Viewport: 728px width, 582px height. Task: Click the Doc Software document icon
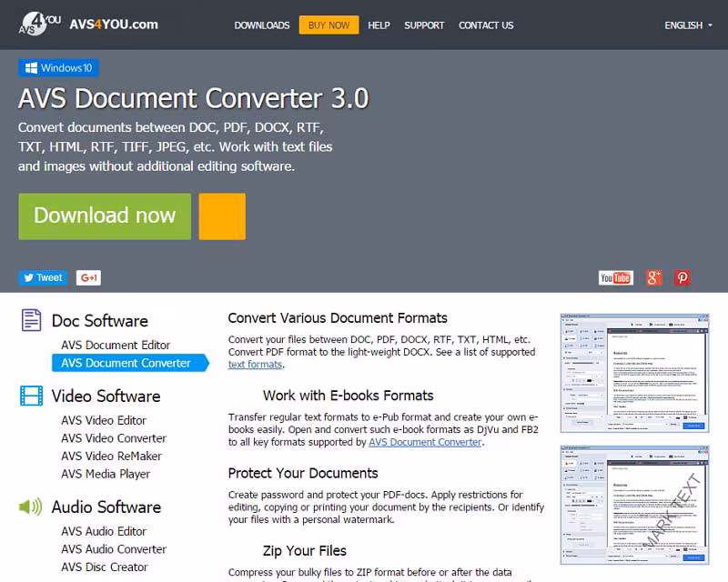click(32, 320)
